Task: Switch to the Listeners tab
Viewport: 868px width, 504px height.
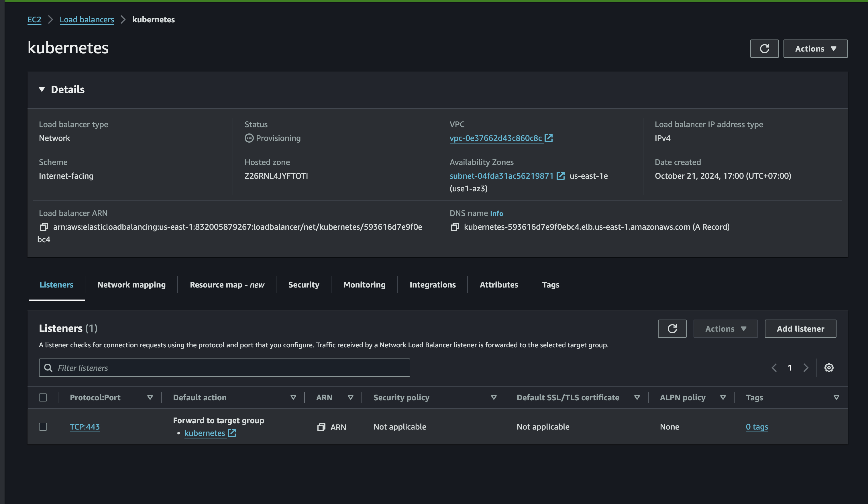Action: point(56,285)
